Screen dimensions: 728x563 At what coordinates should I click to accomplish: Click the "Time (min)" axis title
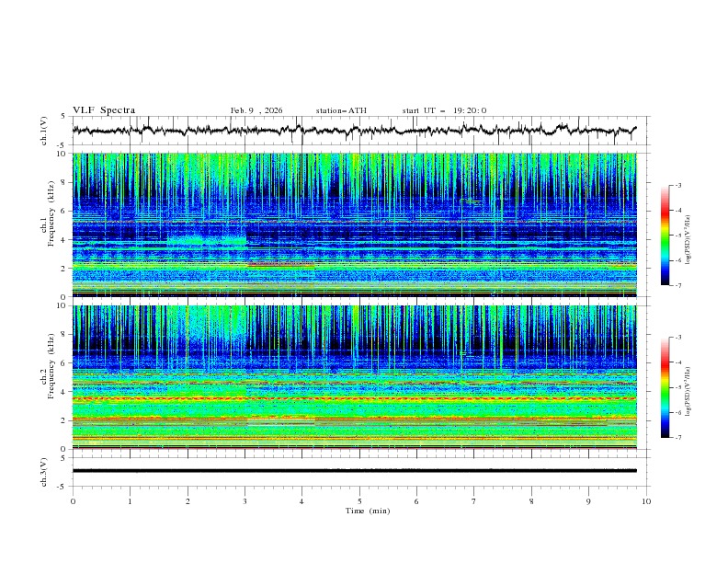coord(368,511)
